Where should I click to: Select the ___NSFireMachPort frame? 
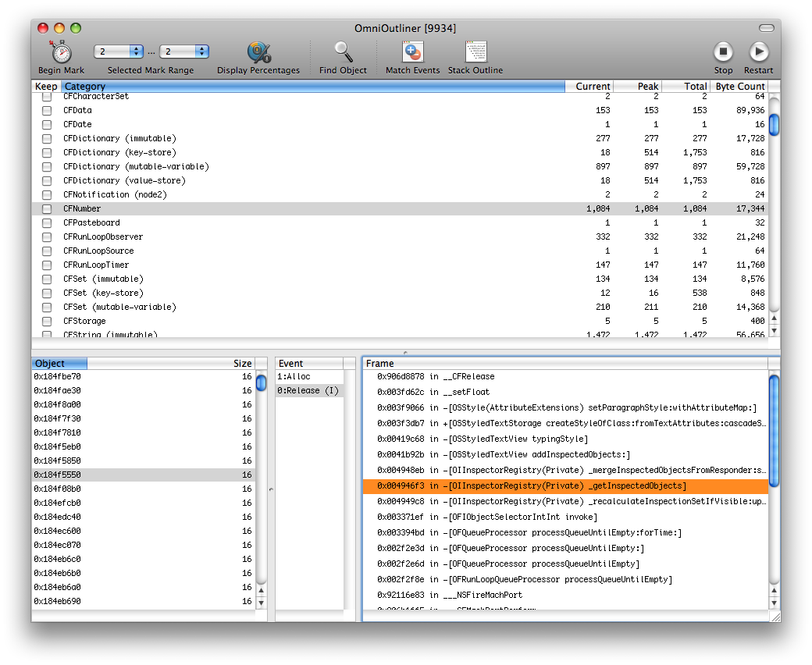coord(565,595)
